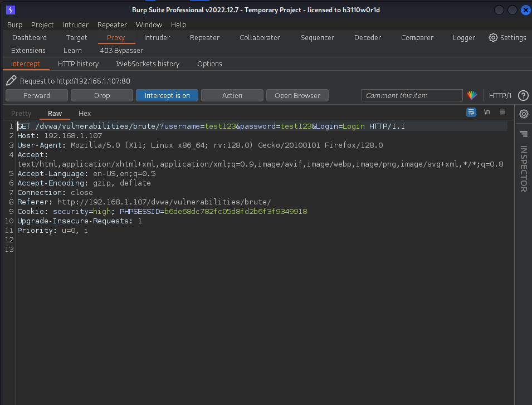Toggle the word wrap icon

pos(471,112)
